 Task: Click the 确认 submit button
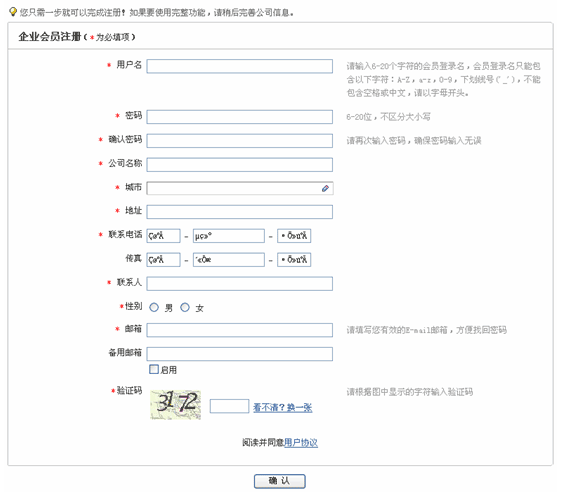coord(280,481)
